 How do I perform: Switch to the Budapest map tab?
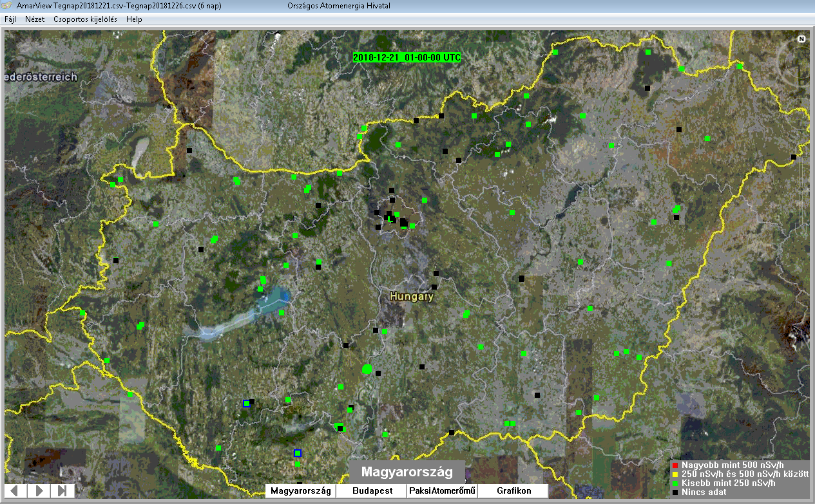click(x=372, y=491)
